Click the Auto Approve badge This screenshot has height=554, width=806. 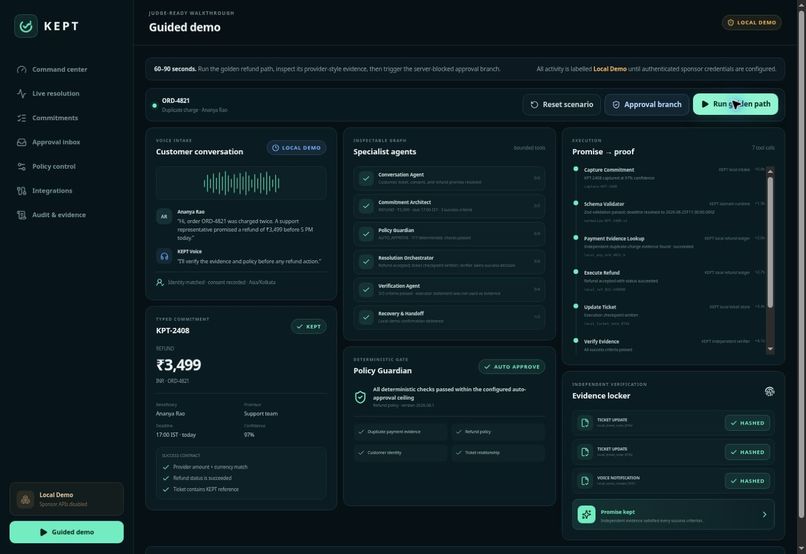[x=511, y=367]
